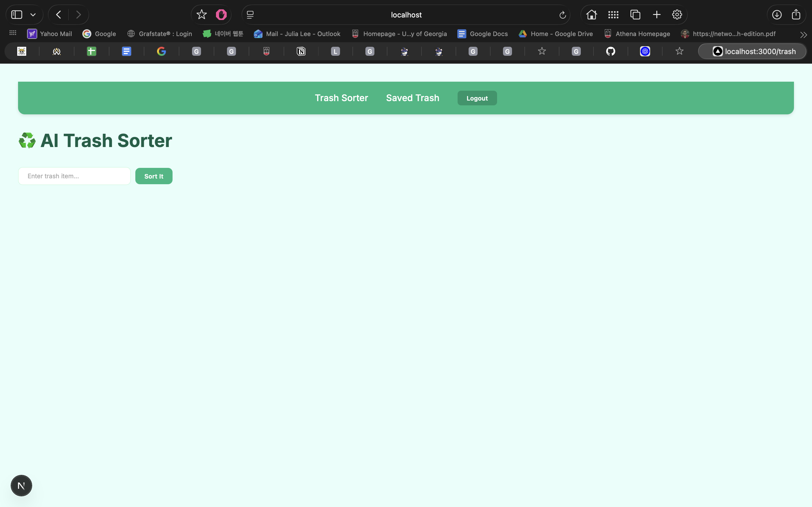The height and width of the screenshot is (507, 812).
Task: Click the Logout button
Action: pyautogui.click(x=477, y=98)
